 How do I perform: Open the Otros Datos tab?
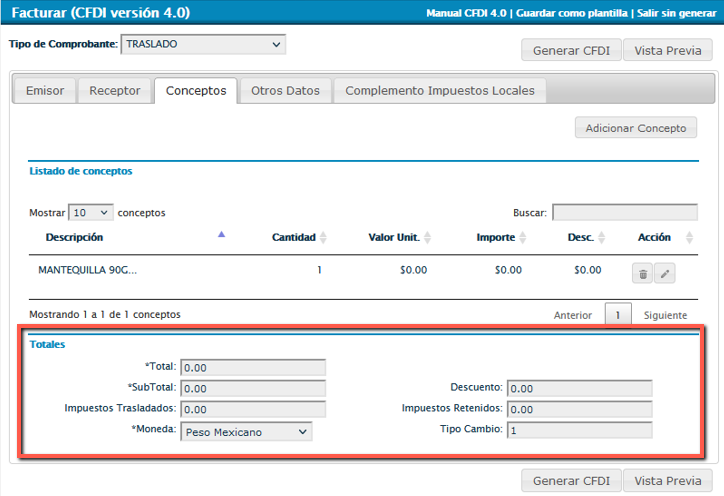[285, 91]
